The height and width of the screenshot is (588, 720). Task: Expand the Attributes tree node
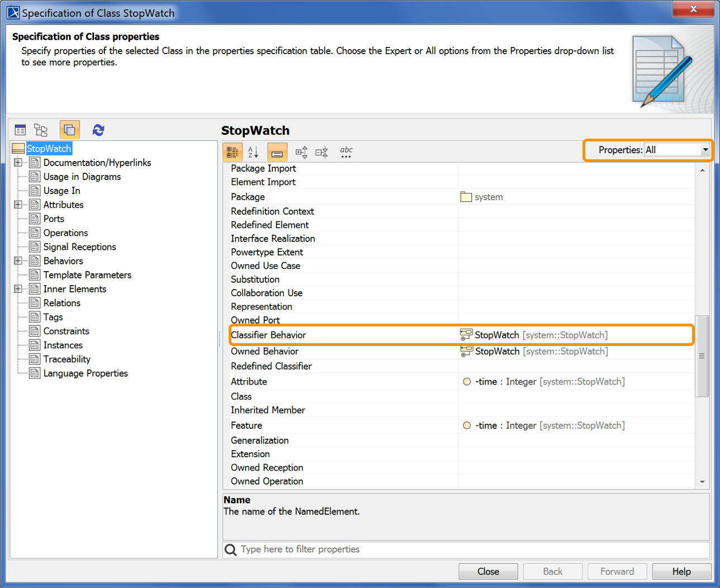tap(18, 205)
